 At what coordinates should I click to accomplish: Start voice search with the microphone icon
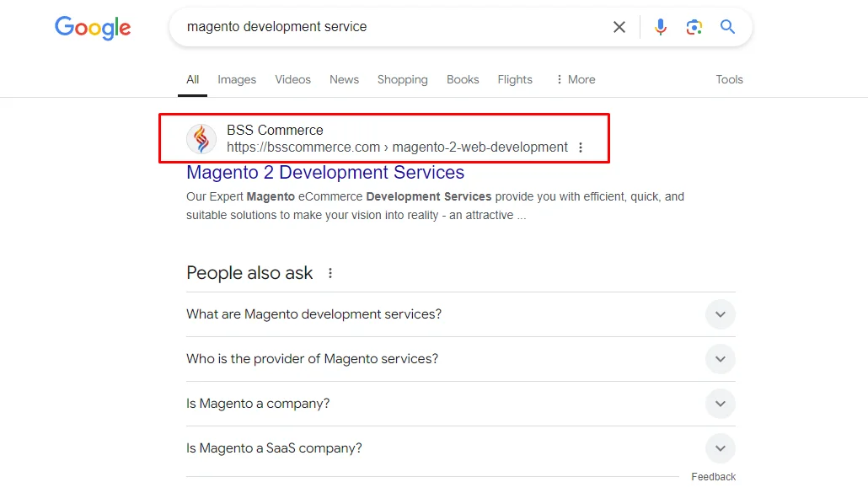pos(660,27)
